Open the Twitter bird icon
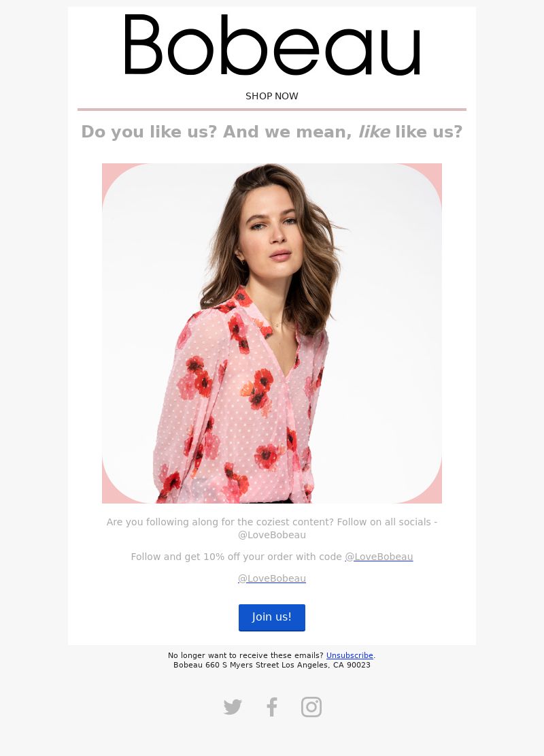The width and height of the screenshot is (544, 756). [x=233, y=707]
